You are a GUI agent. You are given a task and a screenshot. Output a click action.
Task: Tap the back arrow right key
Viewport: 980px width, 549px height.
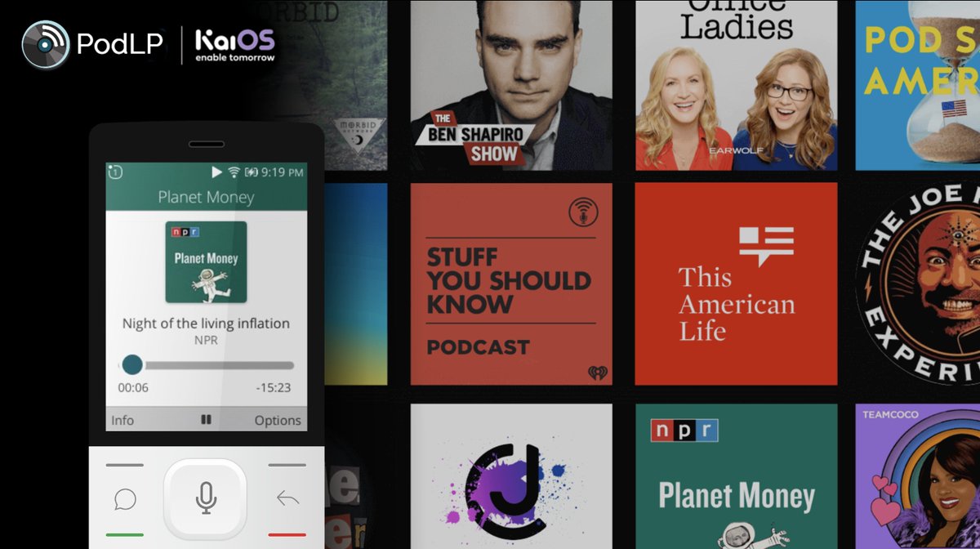(287, 498)
